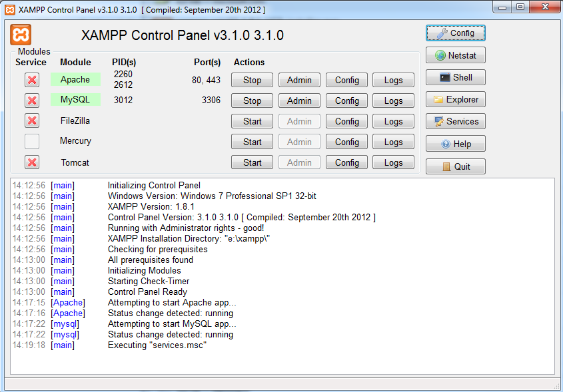Open FileZilla Config options
The height and width of the screenshot is (392, 563).
tap(347, 121)
